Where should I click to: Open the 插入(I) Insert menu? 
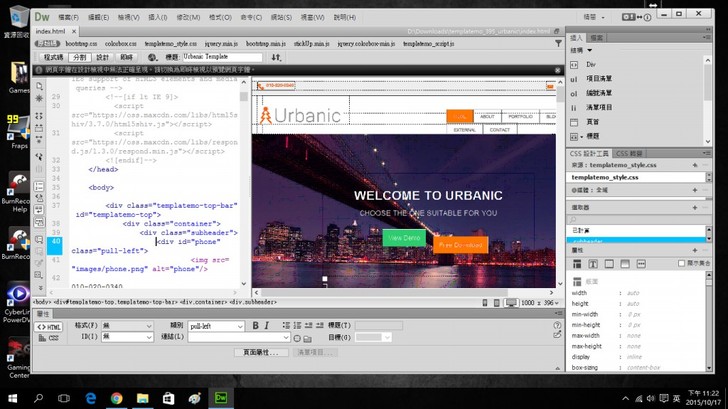(157, 17)
